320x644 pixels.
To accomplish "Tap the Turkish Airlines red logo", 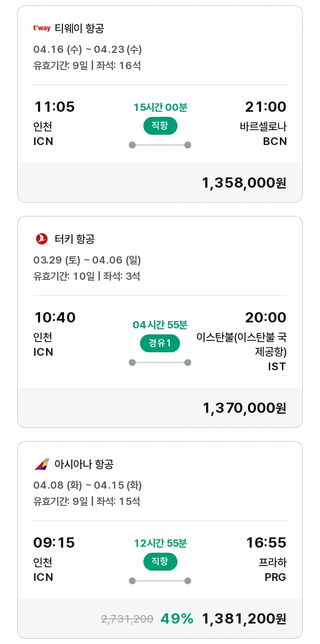I will tap(42, 239).
